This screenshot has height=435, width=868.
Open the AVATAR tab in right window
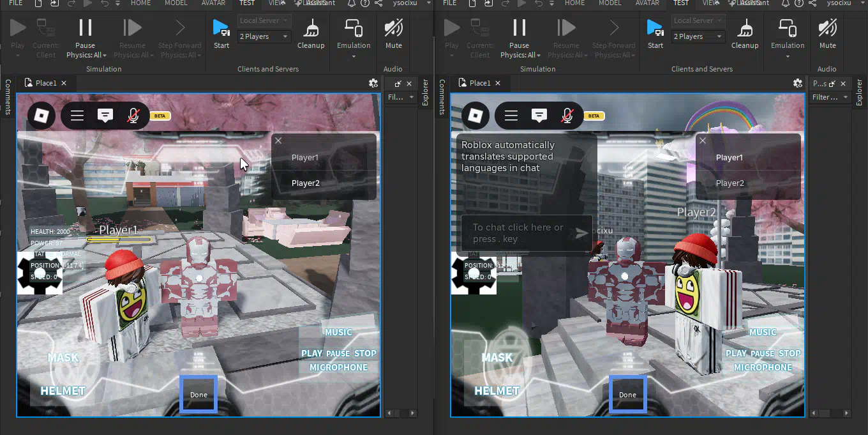point(647,3)
